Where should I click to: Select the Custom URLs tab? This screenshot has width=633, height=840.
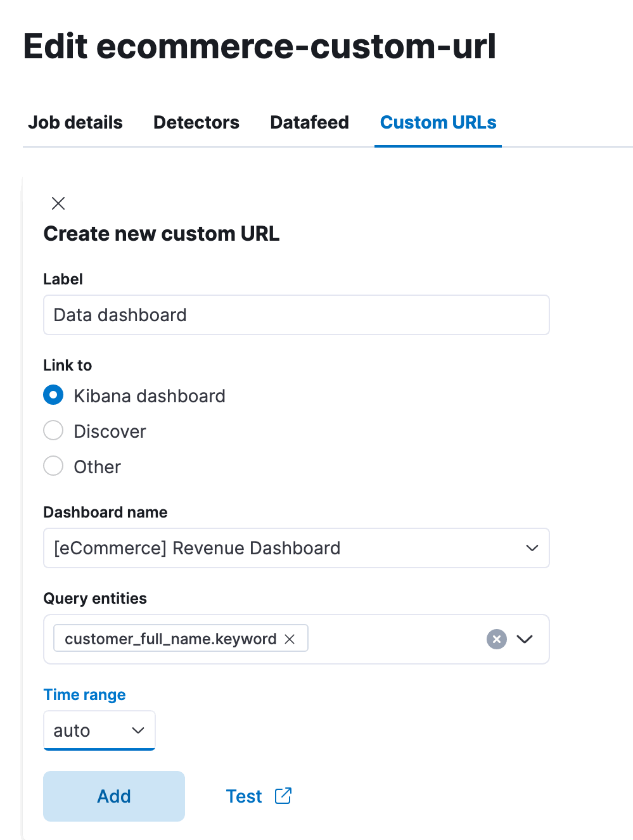point(437,122)
